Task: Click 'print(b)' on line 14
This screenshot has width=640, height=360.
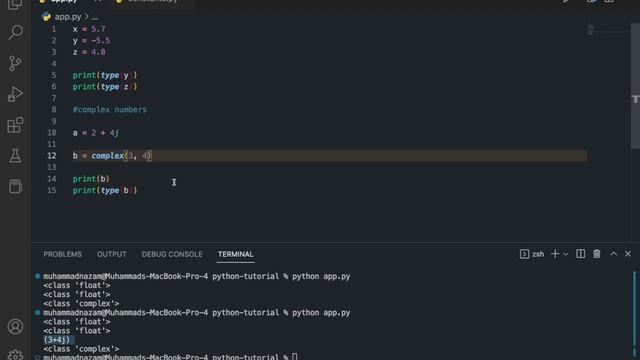Action: pyautogui.click(x=91, y=178)
